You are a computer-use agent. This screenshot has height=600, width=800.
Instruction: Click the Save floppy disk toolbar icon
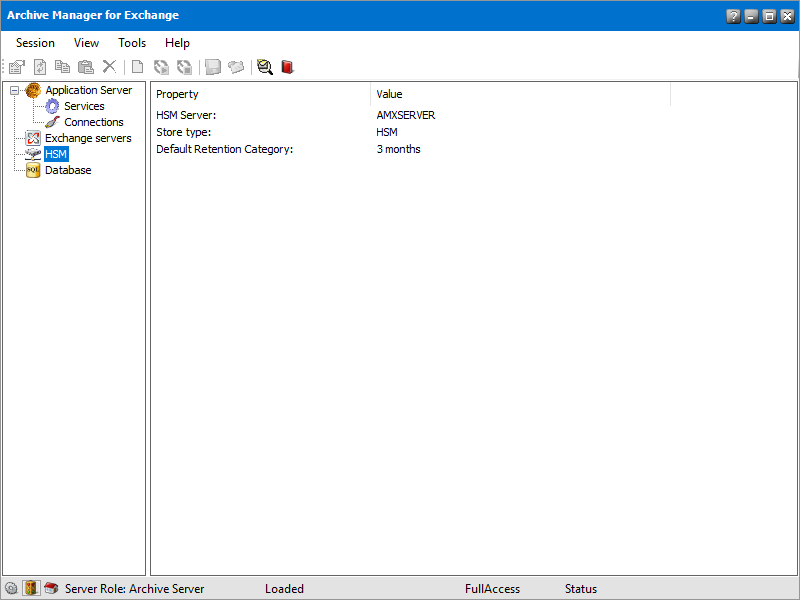coord(213,67)
